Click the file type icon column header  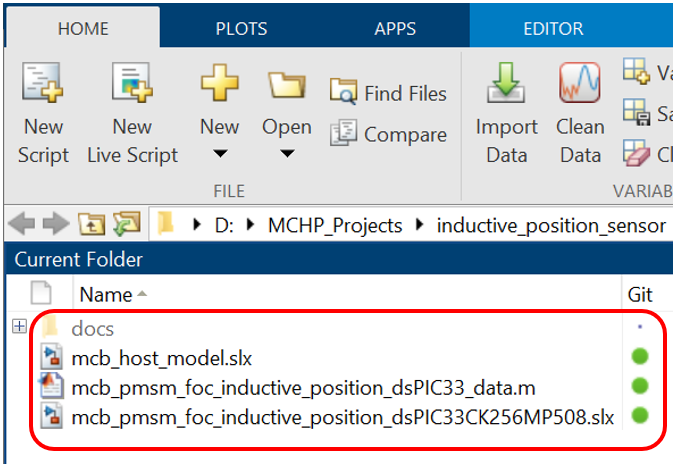tap(41, 293)
